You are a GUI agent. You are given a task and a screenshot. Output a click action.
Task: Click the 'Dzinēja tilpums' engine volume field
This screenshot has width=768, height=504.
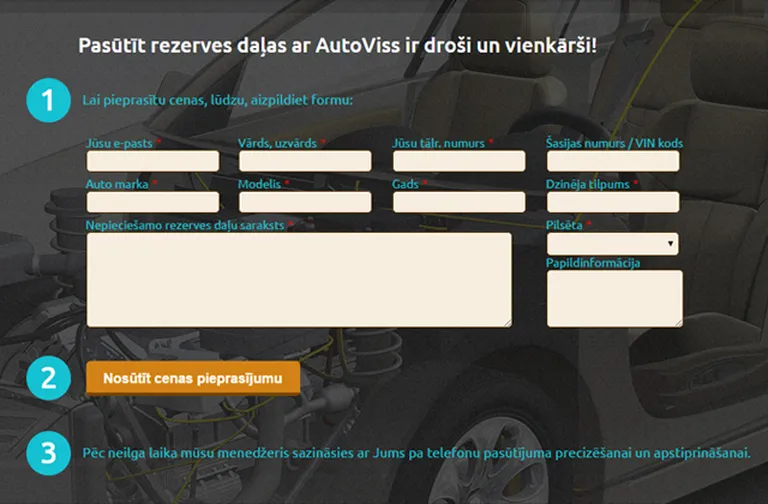[x=613, y=202]
